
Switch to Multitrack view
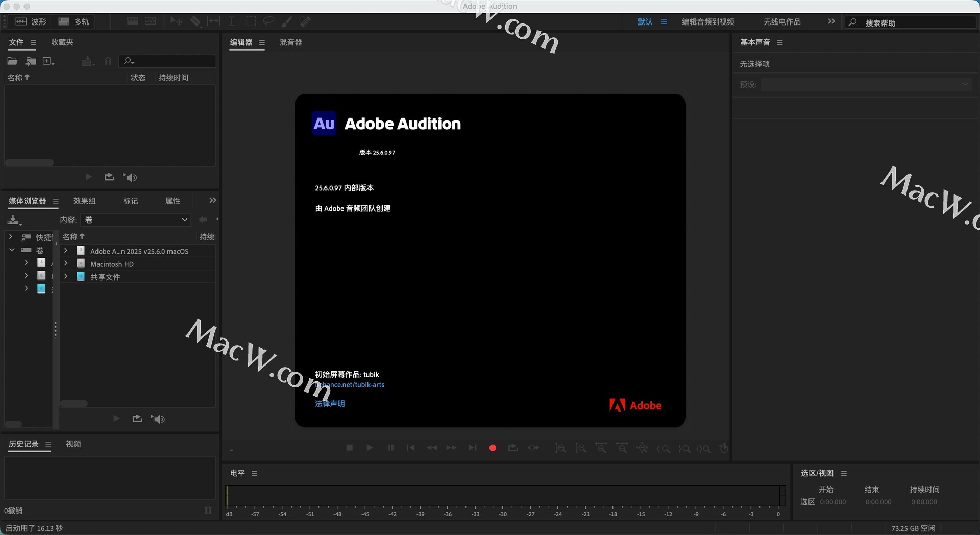pos(74,21)
